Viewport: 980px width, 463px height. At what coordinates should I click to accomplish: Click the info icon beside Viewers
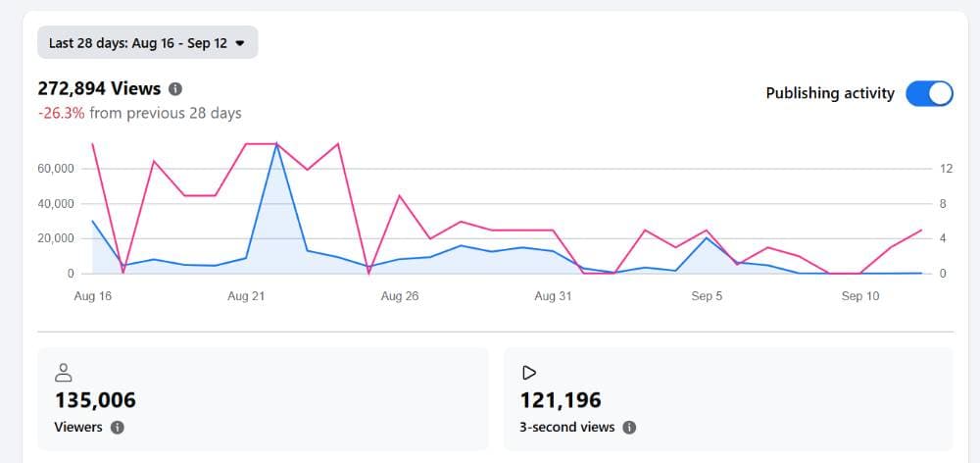click(118, 428)
